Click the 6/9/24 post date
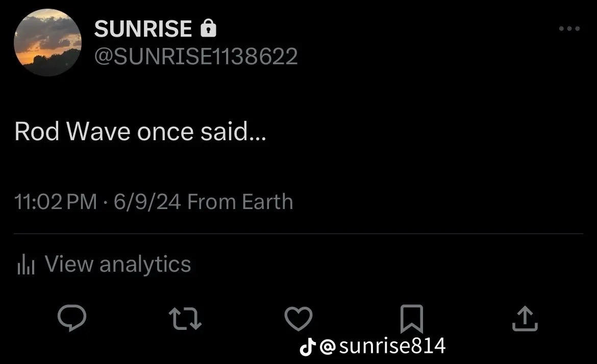 click(147, 201)
